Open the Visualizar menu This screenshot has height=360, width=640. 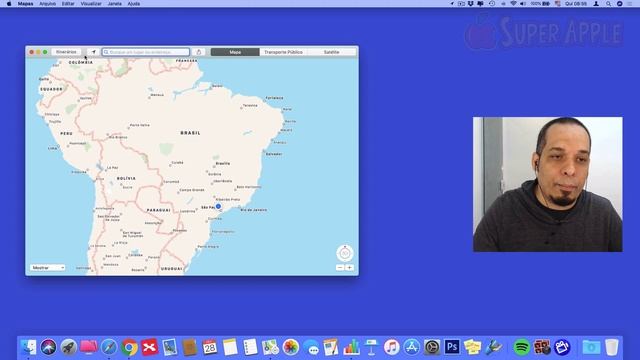click(91, 4)
